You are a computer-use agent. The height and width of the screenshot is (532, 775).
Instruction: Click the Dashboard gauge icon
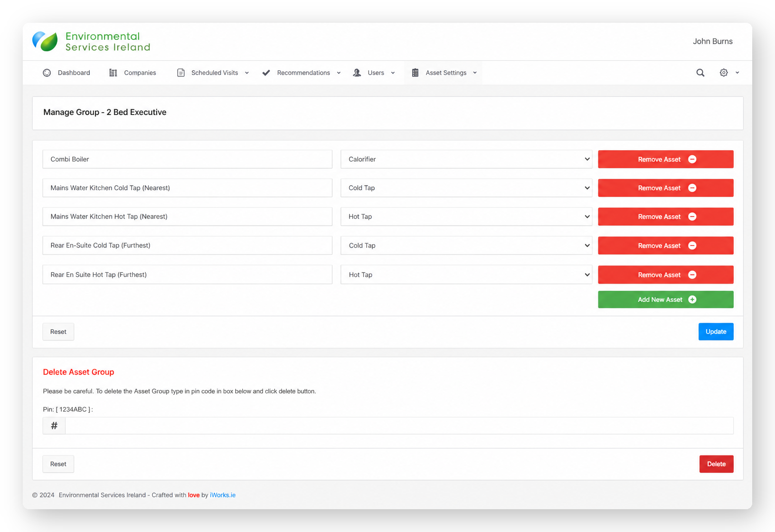point(47,73)
